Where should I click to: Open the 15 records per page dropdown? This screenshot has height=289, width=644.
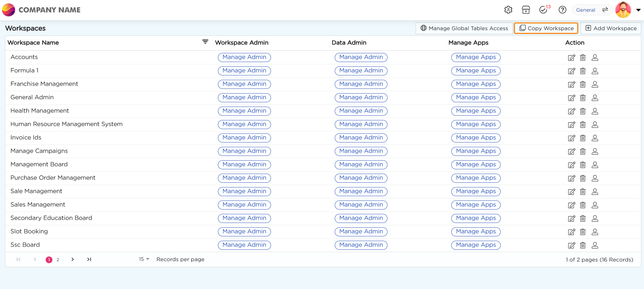pyautogui.click(x=144, y=259)
